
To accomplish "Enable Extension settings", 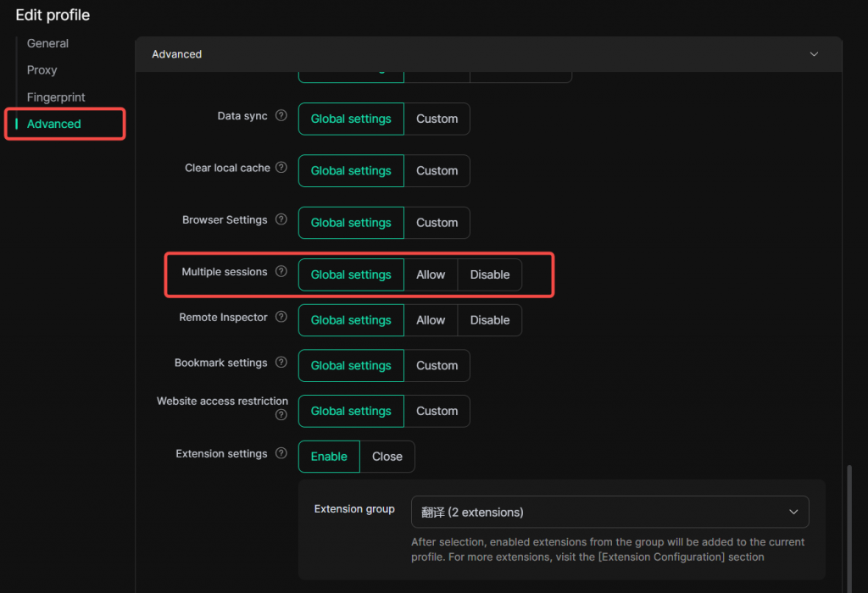I will click(329, 457).
